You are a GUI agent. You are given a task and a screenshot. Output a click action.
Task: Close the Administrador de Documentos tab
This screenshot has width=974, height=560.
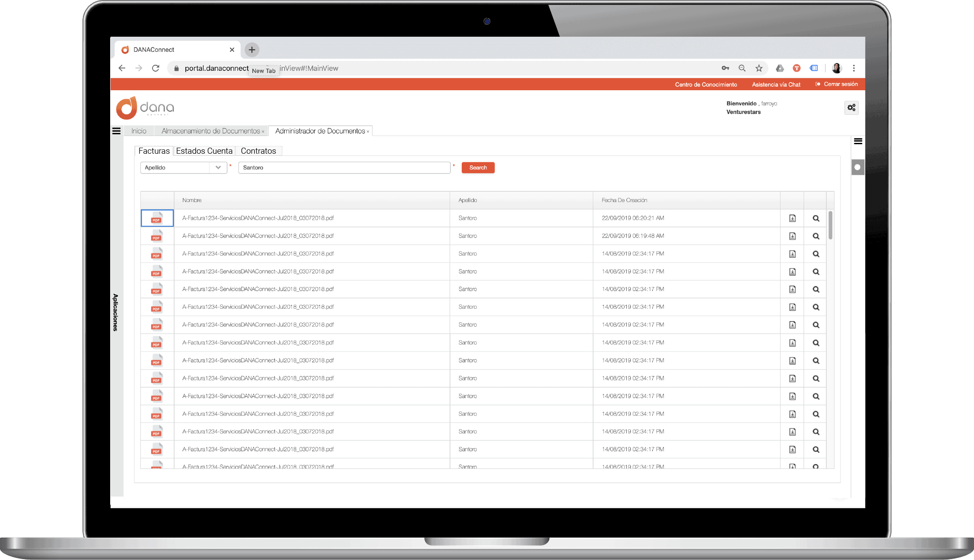click(x=368, y=132)
